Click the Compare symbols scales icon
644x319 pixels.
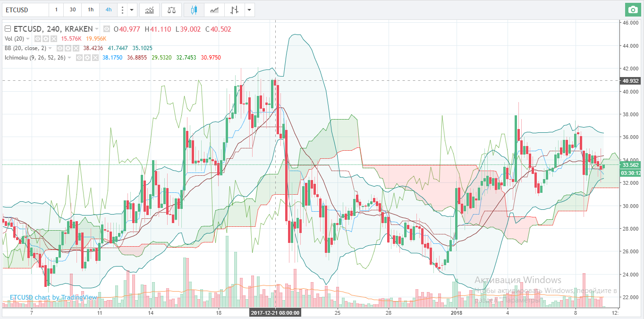tap(171, 9)
